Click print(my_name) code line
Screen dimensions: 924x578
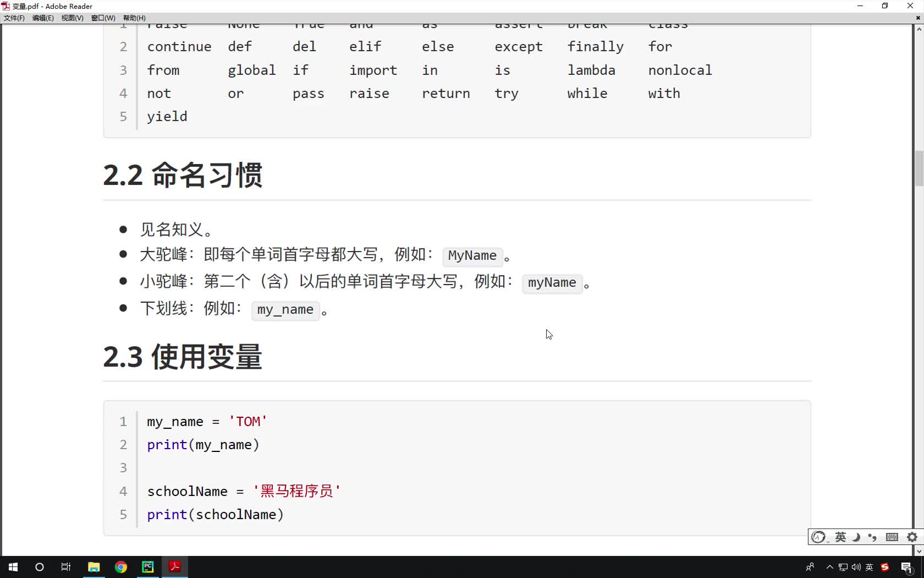[203, 445]
